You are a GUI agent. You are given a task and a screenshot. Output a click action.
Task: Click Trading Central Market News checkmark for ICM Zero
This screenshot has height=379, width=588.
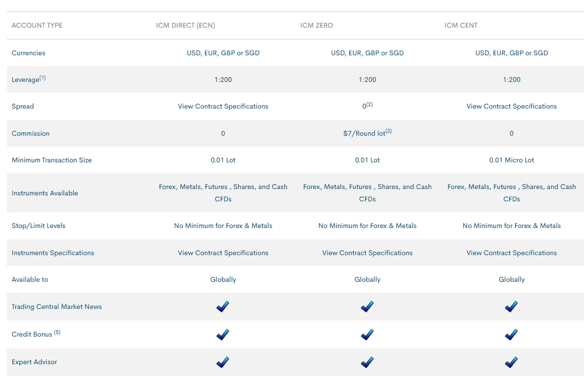pyautogui.click(x=367, y=306)
